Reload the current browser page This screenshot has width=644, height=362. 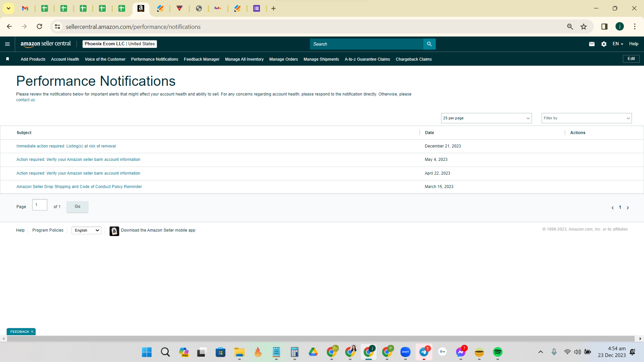point(39,26)
